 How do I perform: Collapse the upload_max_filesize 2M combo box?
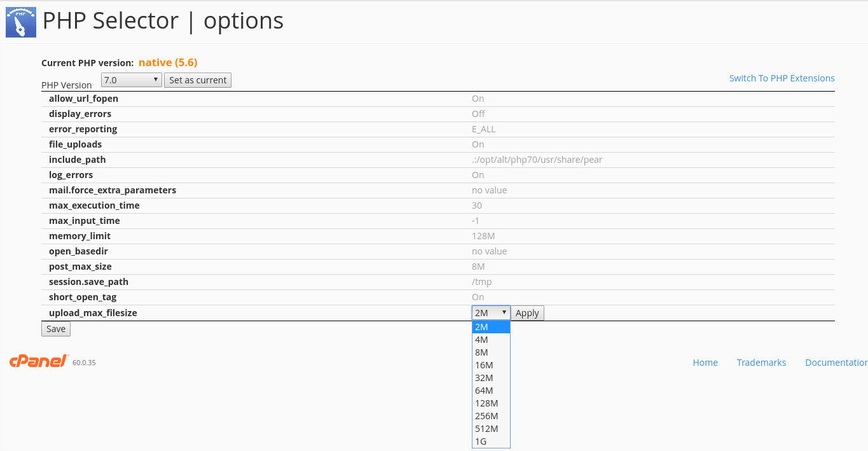point(491,313)
